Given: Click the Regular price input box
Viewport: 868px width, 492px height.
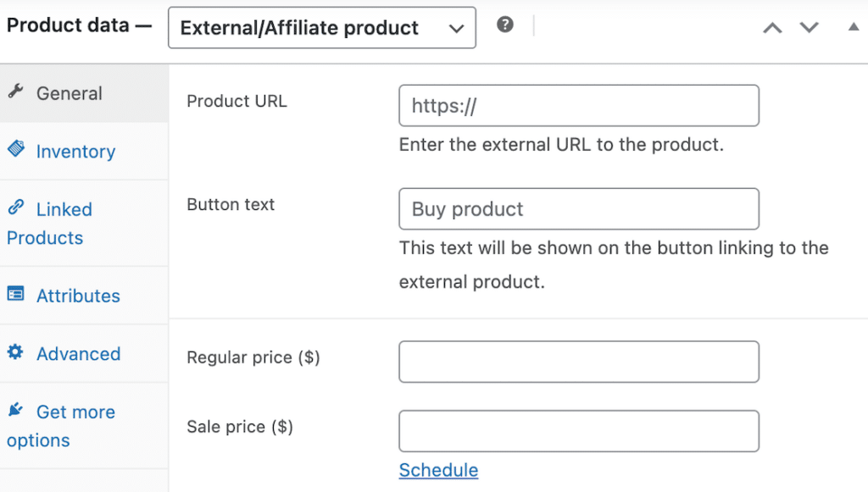Looking at the screenshot, I should [579, 362].
